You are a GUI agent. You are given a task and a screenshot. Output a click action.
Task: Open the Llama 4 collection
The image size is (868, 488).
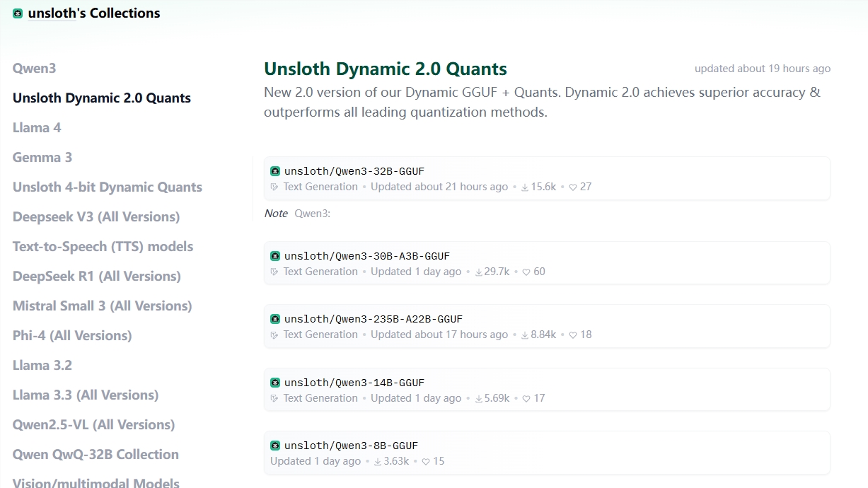point(37,128)
